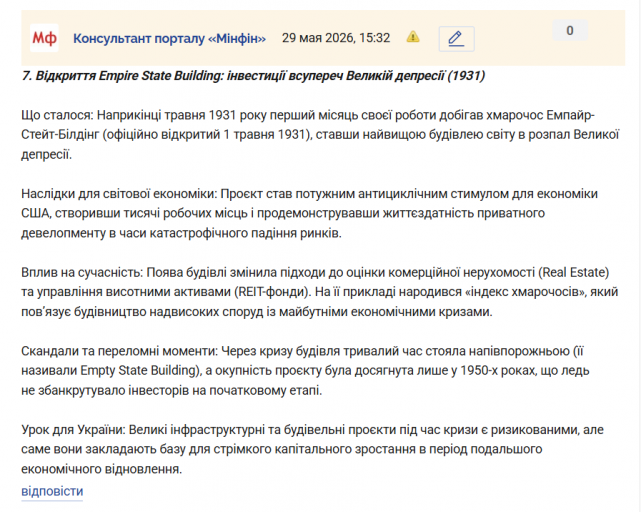Click the paragraph starting with Що сталося

coord(320,135)
